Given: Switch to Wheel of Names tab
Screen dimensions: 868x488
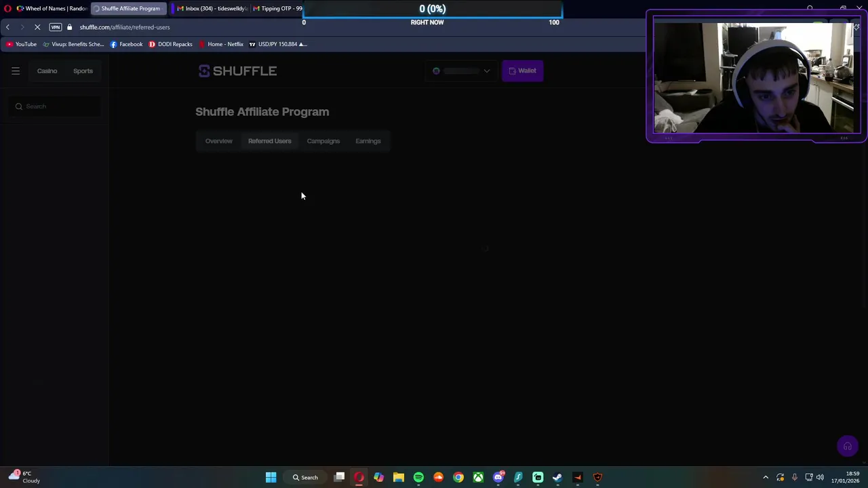Looking at the screenshot, I should 52,9.
